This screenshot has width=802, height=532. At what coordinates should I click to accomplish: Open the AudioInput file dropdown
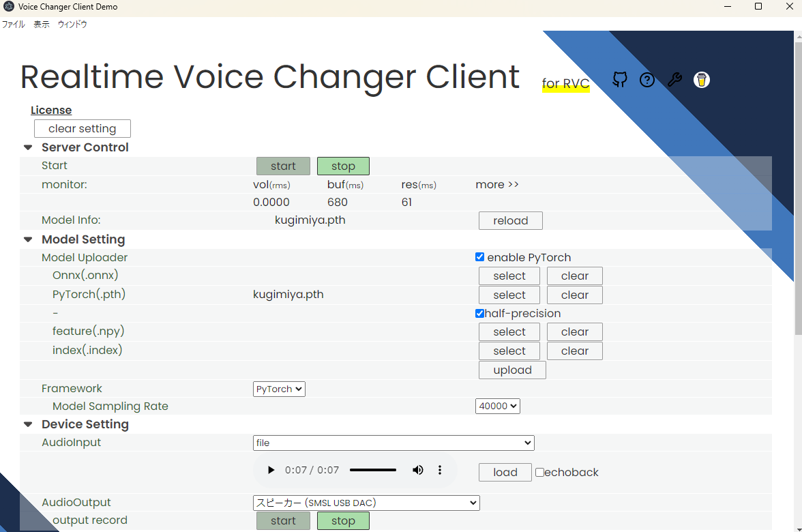(x=394, y=443)
